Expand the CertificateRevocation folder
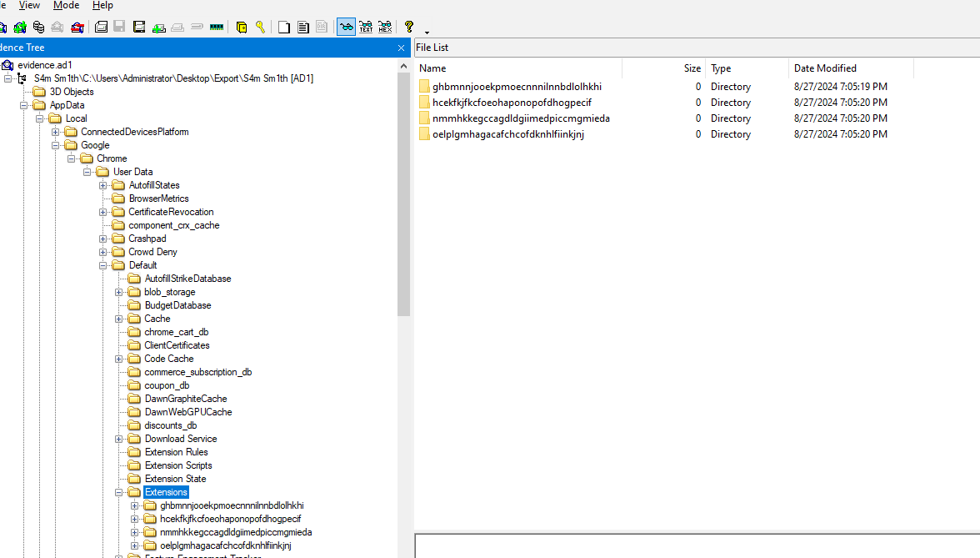Image resolution: width=980 pixels, height=558 pixels. click(x=103, y=212)
